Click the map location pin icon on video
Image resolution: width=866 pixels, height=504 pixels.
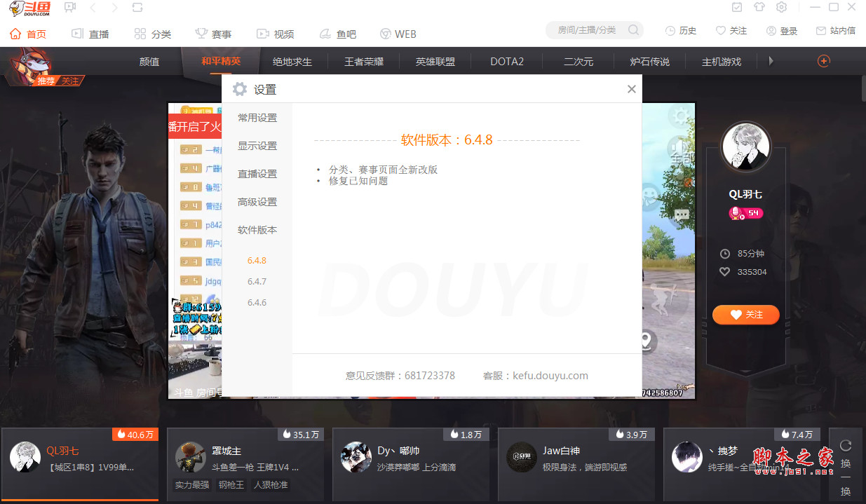coord(647,342)
